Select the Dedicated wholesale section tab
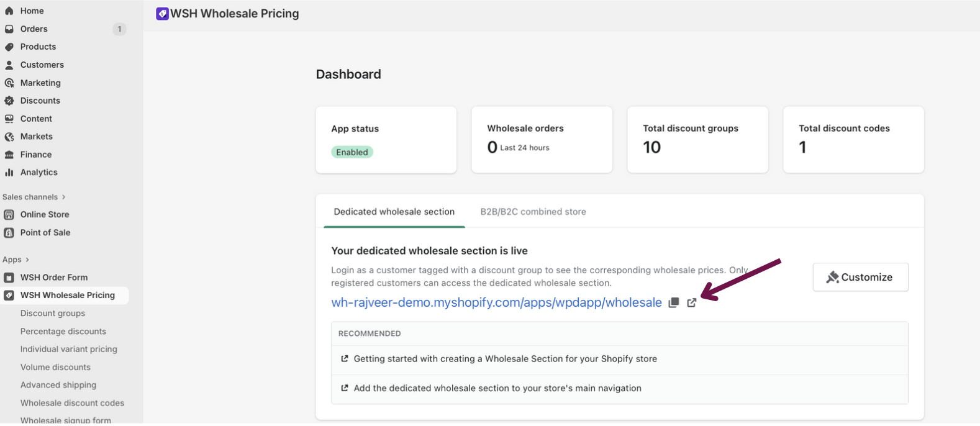Image resolution: width=980 pixels, height=426 pixels. (394, 212)
